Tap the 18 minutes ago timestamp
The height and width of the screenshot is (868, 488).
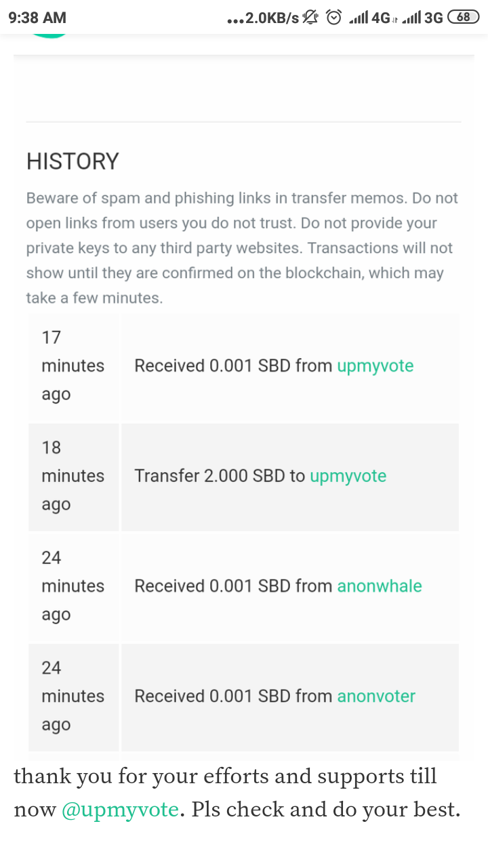(x=73, y=476)
